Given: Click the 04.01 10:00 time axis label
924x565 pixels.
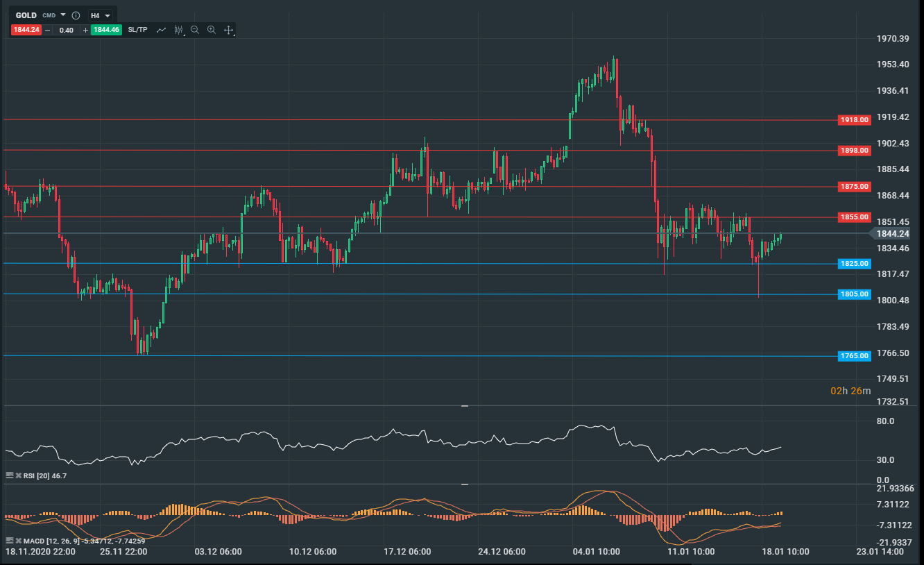Looking at the screenshot, I should (597, 552).
